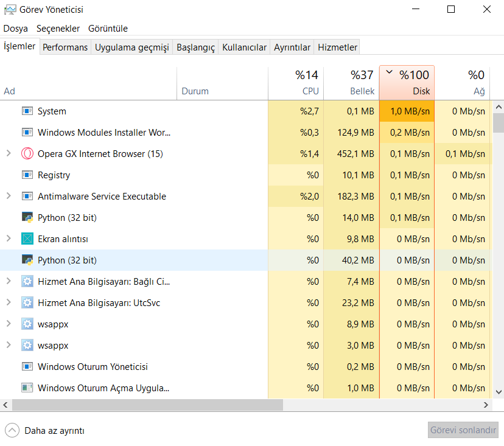The height and width of the screenshot is (446, 504).
Task: Open the Dosya menu
Action: click(16, 29)
